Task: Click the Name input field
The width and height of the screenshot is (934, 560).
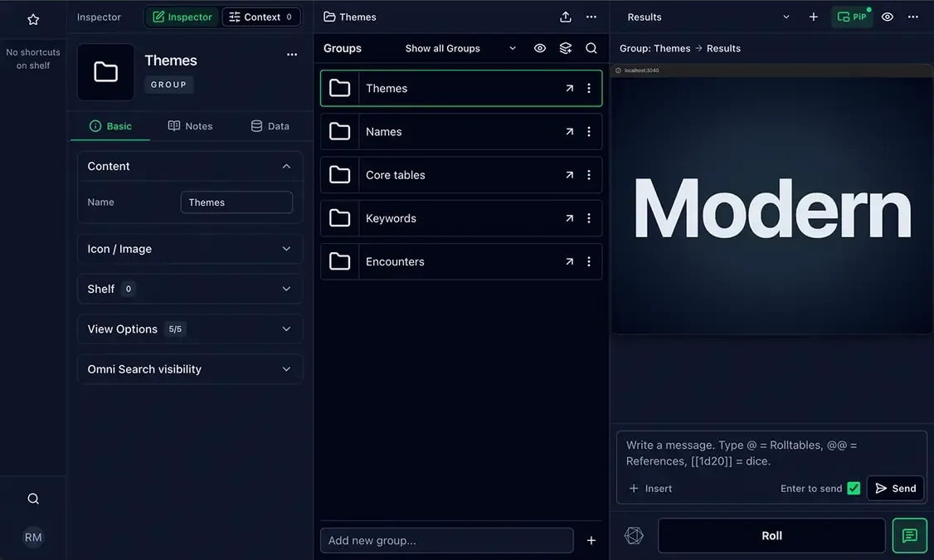Action: point(236,202)
